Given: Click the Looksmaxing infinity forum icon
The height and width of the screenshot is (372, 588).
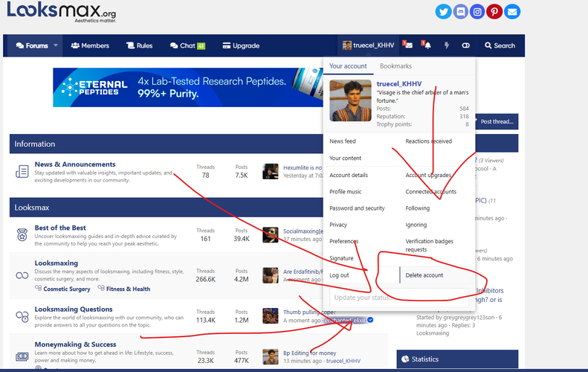Looking at the screenshot, I should point(22,275).
